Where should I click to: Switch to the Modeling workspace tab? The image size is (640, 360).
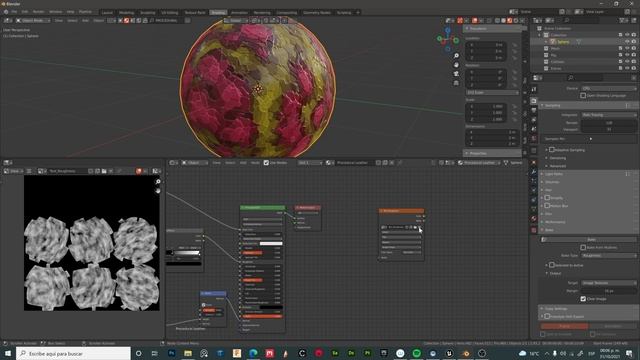[x=126, y=13]
